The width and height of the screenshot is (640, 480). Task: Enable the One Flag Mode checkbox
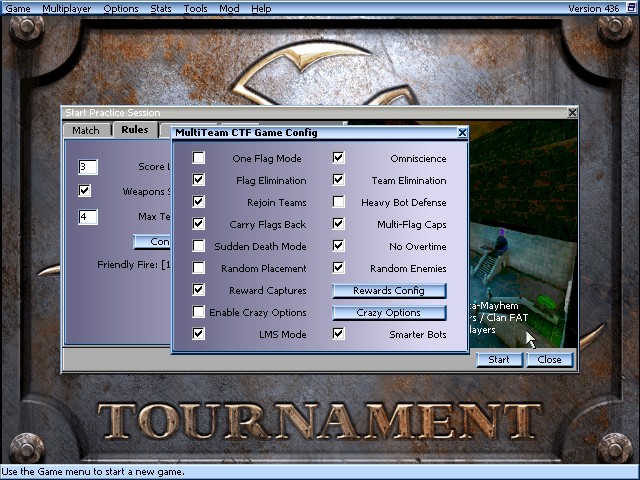click(199, 158)
